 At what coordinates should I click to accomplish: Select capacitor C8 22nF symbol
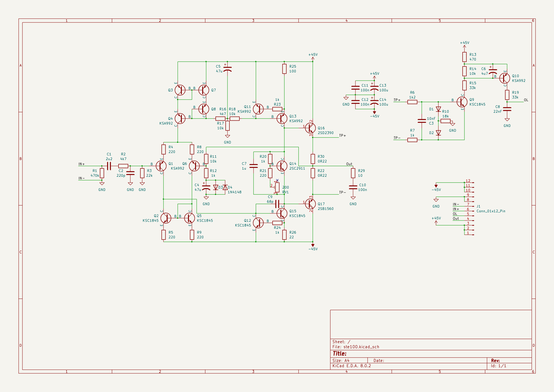click(507, 109)
